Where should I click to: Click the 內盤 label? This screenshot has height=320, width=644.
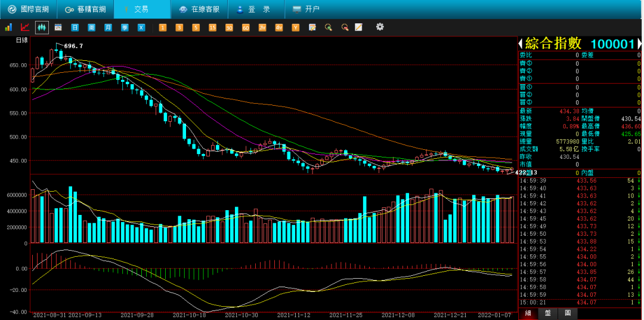pos(587,173)
